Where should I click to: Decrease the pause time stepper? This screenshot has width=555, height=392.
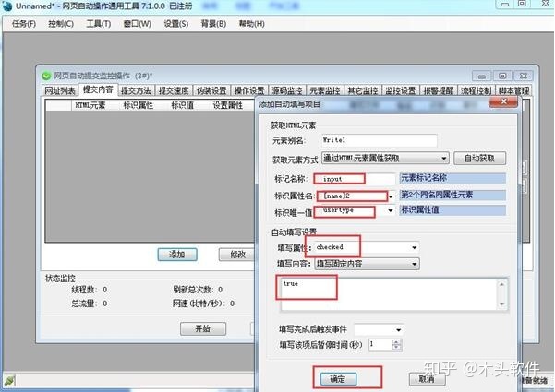397,348
